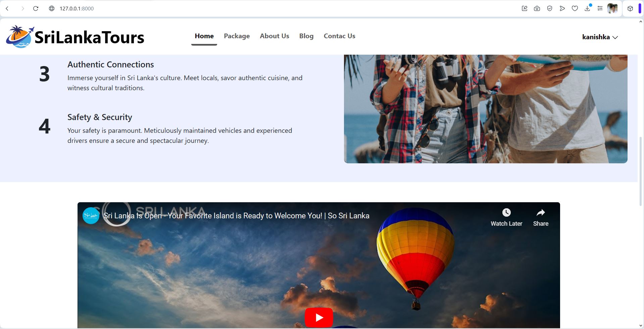Open the About Us nav tab
This screenshot has width=644, height=329.
(275, 36)
